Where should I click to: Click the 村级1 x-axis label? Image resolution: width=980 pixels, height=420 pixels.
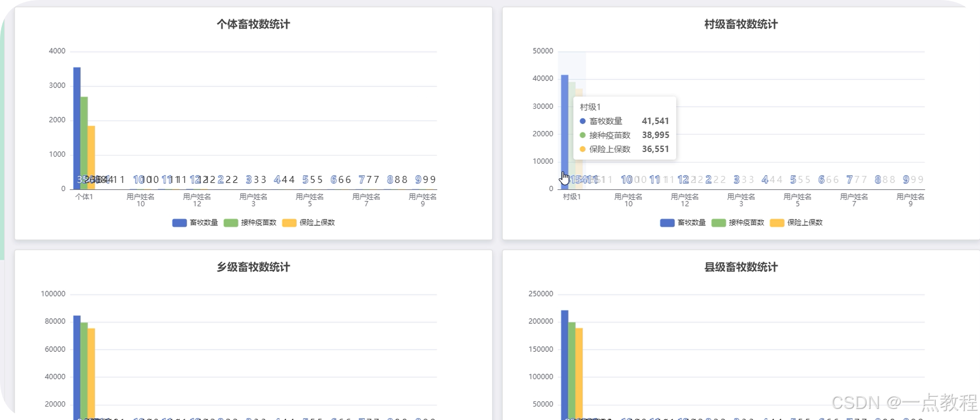[x=572, y=197]
